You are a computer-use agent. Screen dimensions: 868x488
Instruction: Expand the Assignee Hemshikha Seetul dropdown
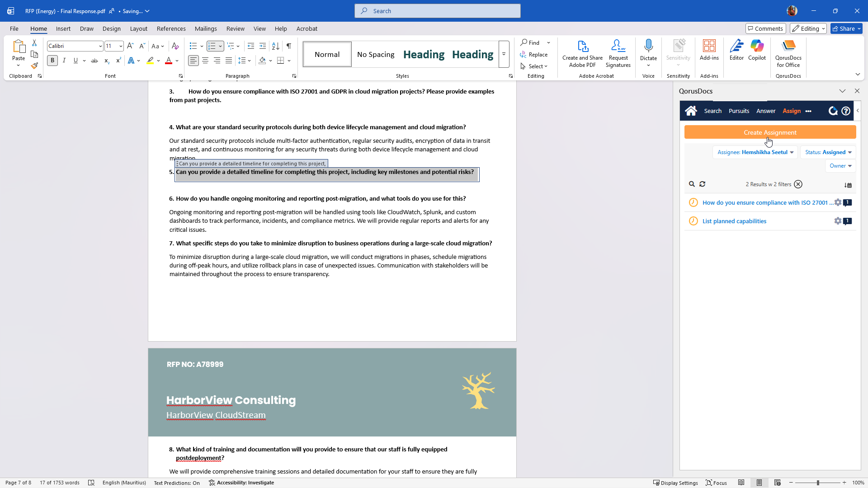pos(755,152)
